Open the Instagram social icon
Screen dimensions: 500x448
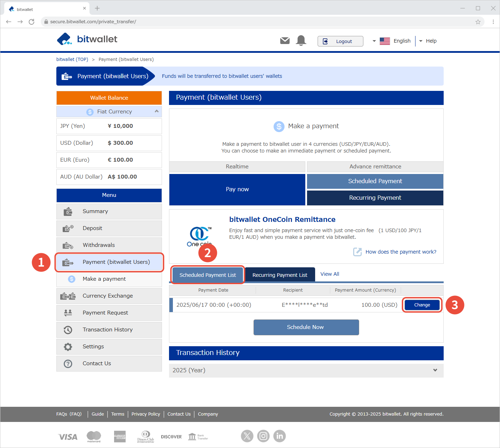tap(263, 436)
